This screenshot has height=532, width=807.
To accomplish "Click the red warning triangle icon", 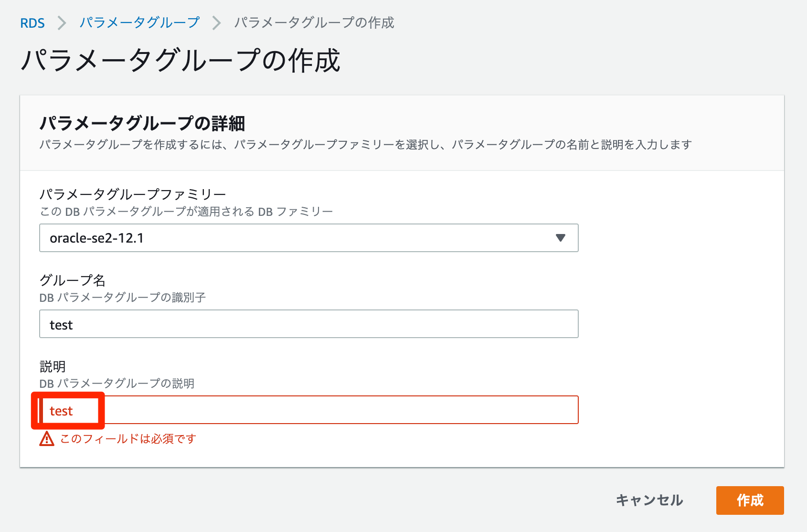I will point(47,438).
